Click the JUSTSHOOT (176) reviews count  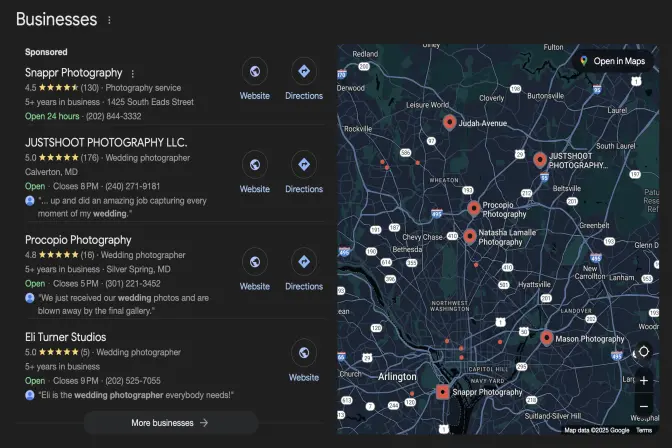click(90, 158)
